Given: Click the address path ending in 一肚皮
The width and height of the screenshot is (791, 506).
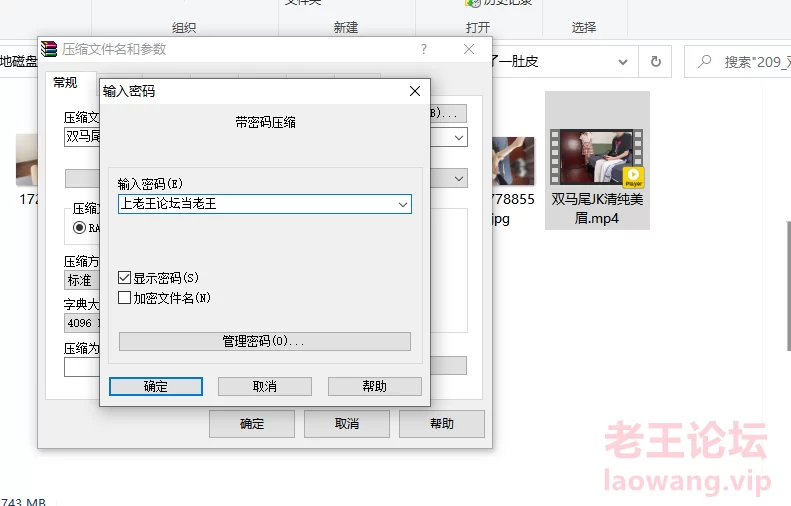Looking at the screenshot, I should 515,62.
